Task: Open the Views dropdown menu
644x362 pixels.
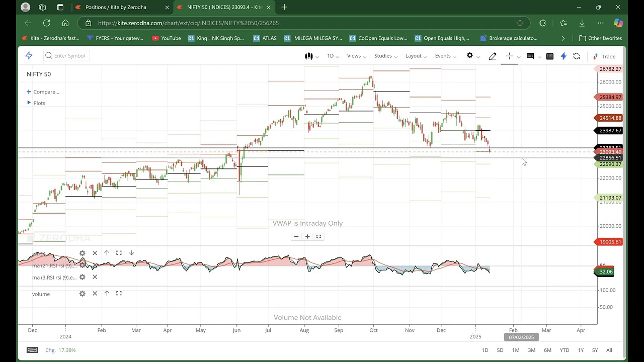Action: [357, 56]
